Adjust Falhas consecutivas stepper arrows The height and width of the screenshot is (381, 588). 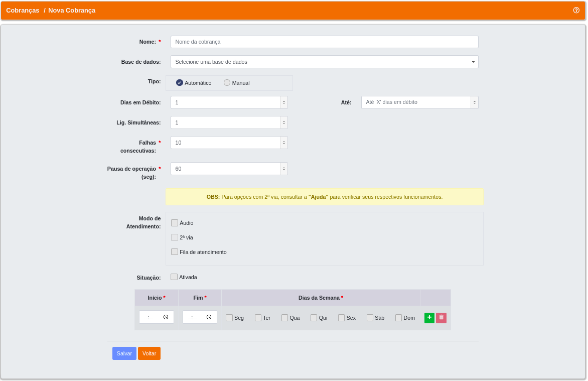tap(284, 143)
